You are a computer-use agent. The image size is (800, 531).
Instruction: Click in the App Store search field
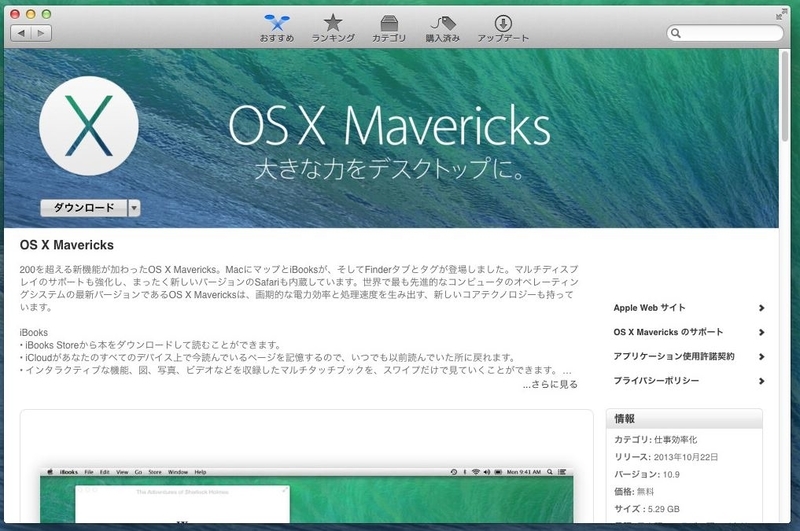[724, 33]
